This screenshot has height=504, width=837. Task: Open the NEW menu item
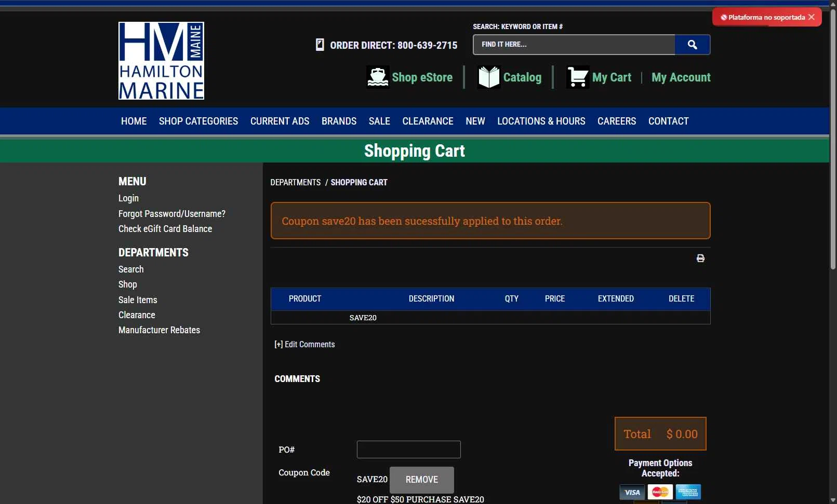(x=475, y=121)
